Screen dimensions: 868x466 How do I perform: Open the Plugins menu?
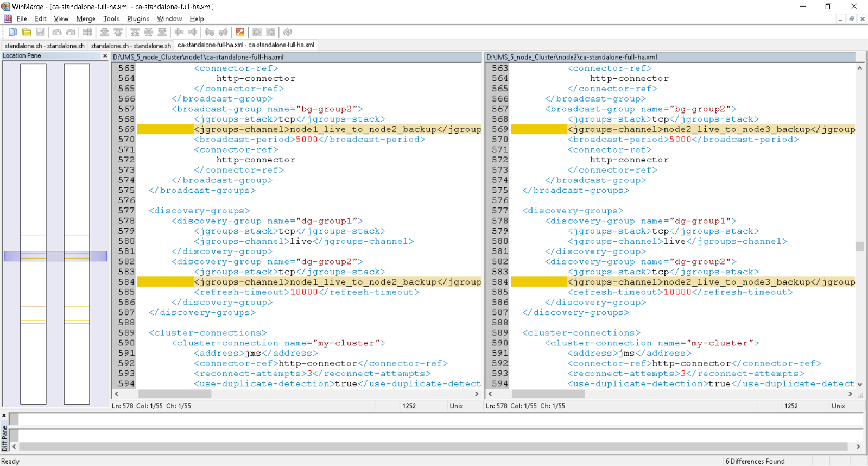[x=138, y=18]
